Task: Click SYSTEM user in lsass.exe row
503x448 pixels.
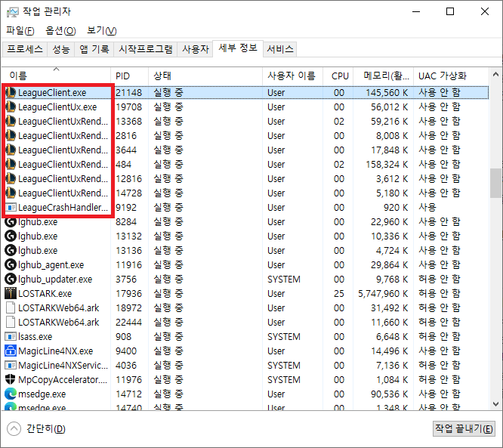Action: [x=284, y=337]
